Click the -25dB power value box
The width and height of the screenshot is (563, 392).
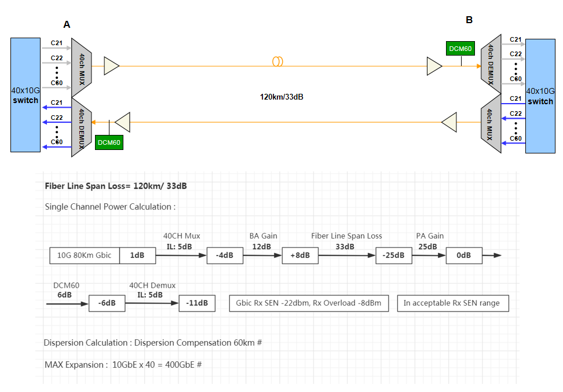[x=393, y=255]
